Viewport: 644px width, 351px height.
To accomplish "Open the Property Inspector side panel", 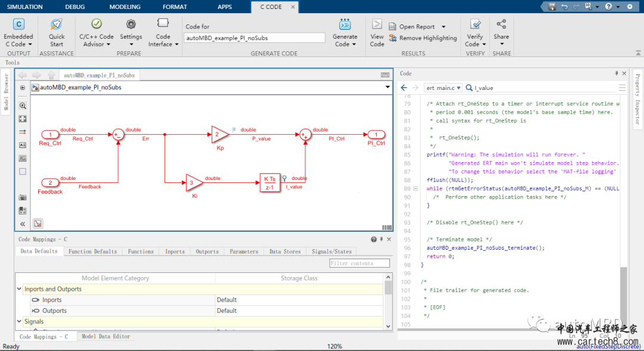I will (x=637, y=99).
